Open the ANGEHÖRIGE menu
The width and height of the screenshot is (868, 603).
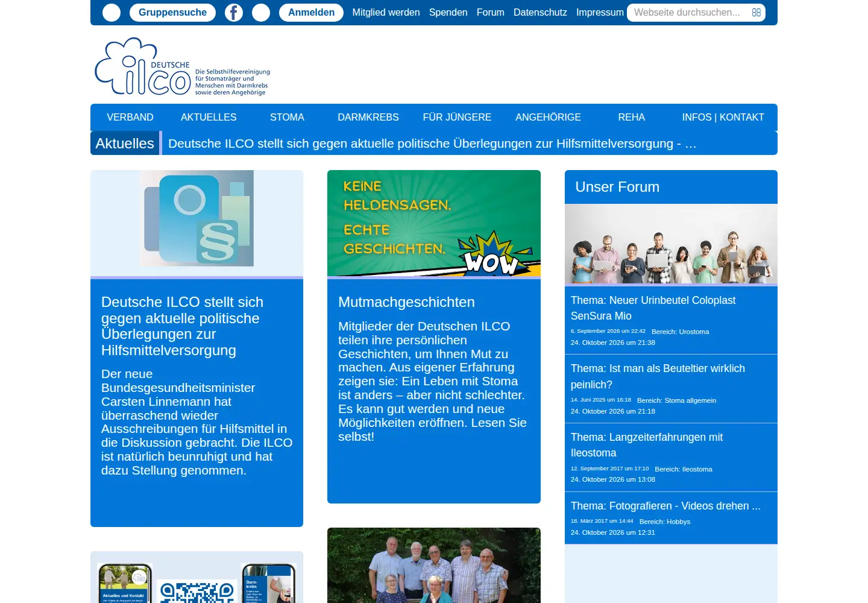548,118
